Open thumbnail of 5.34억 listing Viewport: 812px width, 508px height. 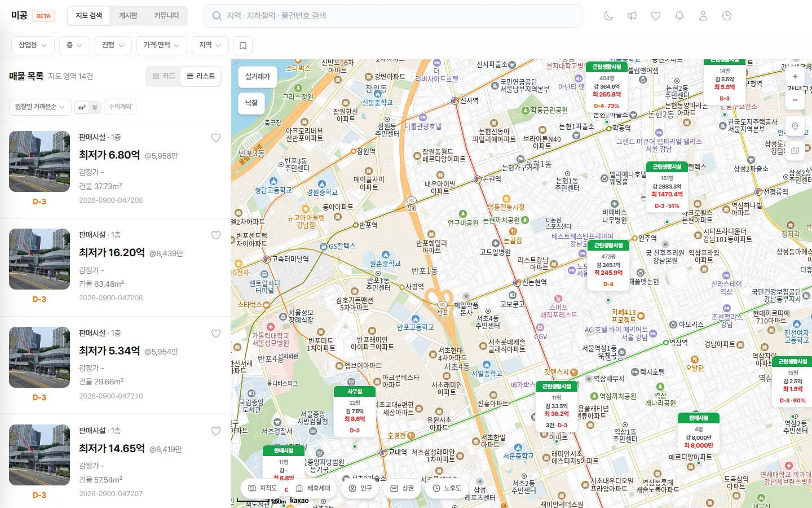pyautogui.click(x=39, y=357)
